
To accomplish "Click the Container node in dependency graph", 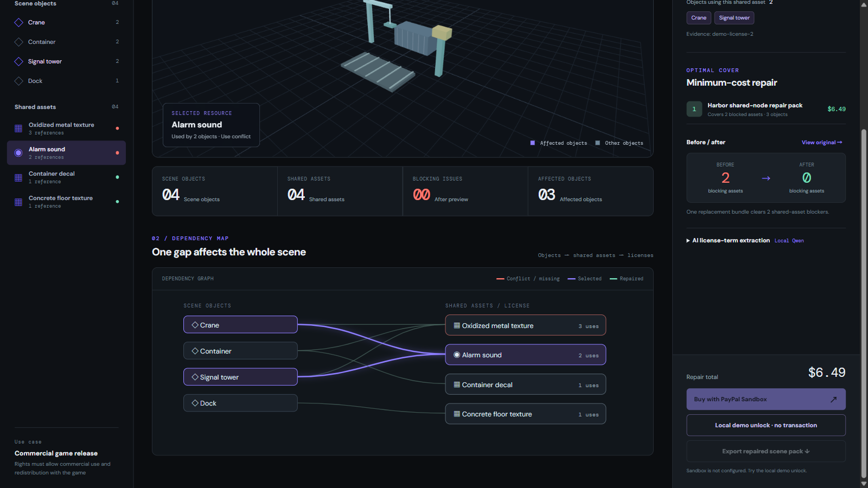I will coord(240,351).
